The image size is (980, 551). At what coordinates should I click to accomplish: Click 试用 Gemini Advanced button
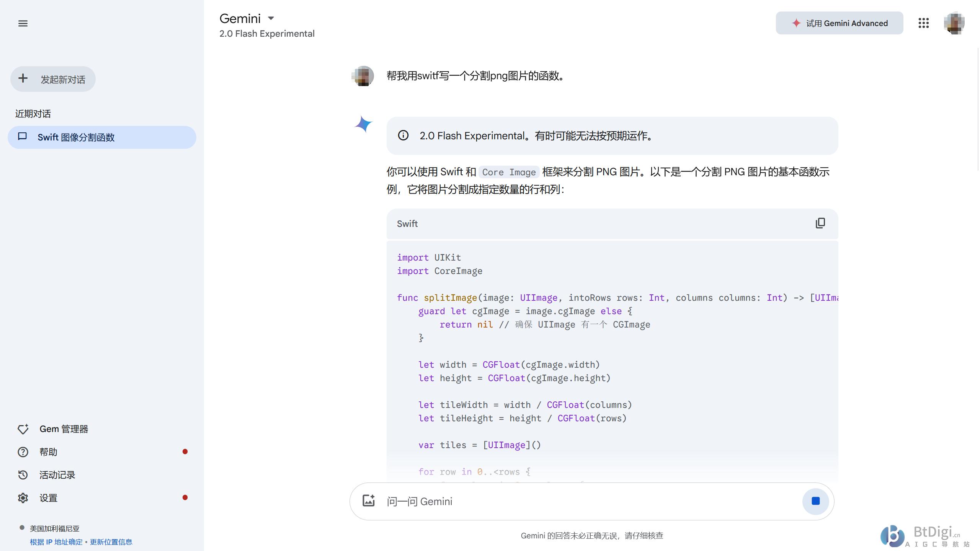tap(840, 23)
